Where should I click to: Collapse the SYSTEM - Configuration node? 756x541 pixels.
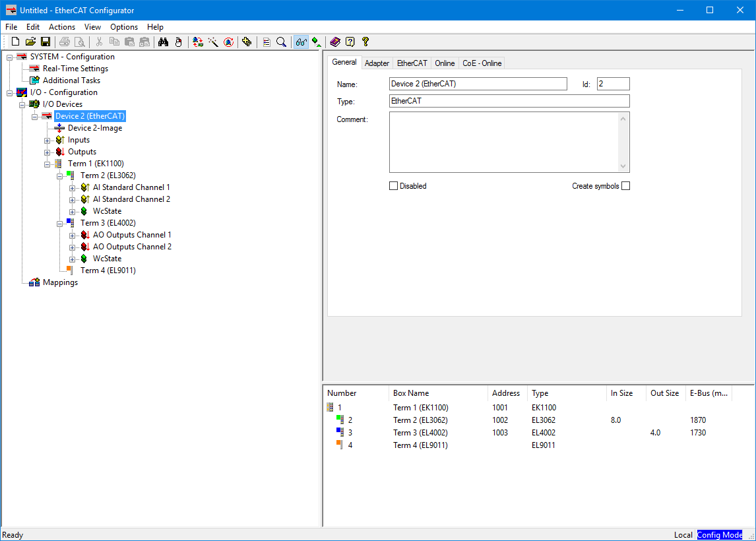click(x=9, y=57)
